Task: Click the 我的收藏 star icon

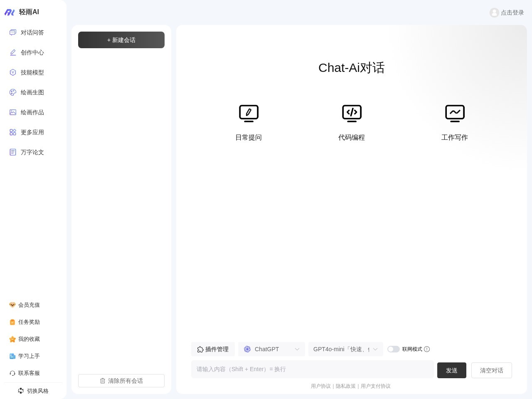Action: click(x=12, y=339)
